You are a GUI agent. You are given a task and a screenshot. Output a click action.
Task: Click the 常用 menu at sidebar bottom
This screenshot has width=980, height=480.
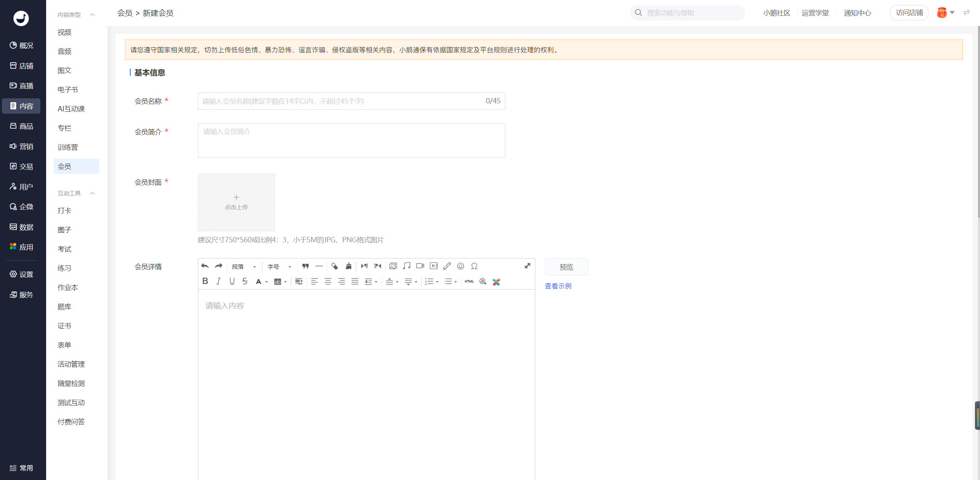pos(21,468)
